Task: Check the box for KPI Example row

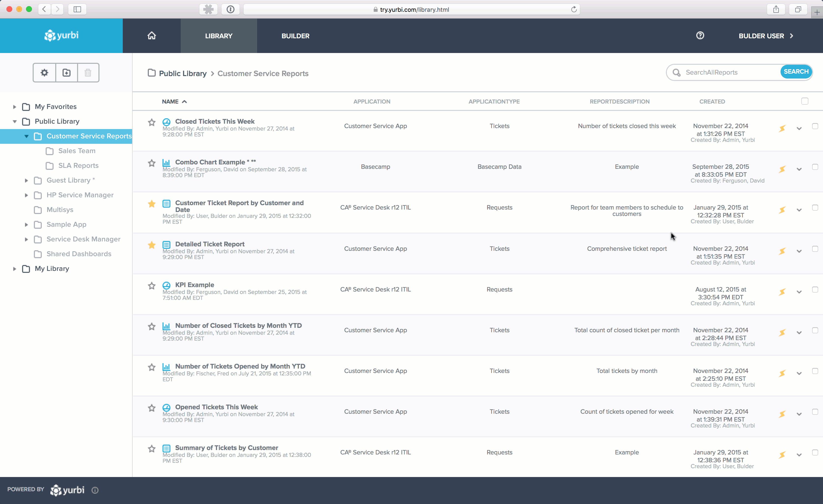Action: coord(815,289)
